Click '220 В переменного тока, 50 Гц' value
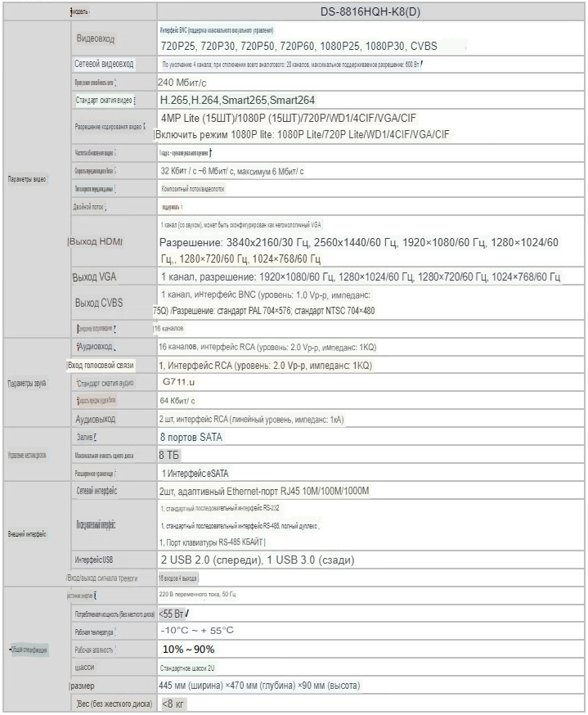The width and height of the screenshot is (588, 715). 197,594
